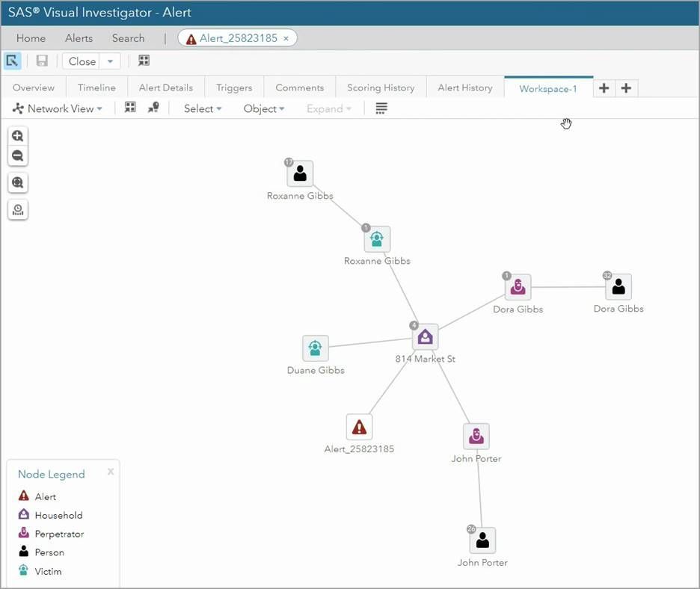Screen dimensions: 700x589
Task: Open the Network View dropdown
Action: tap(57, 108)
